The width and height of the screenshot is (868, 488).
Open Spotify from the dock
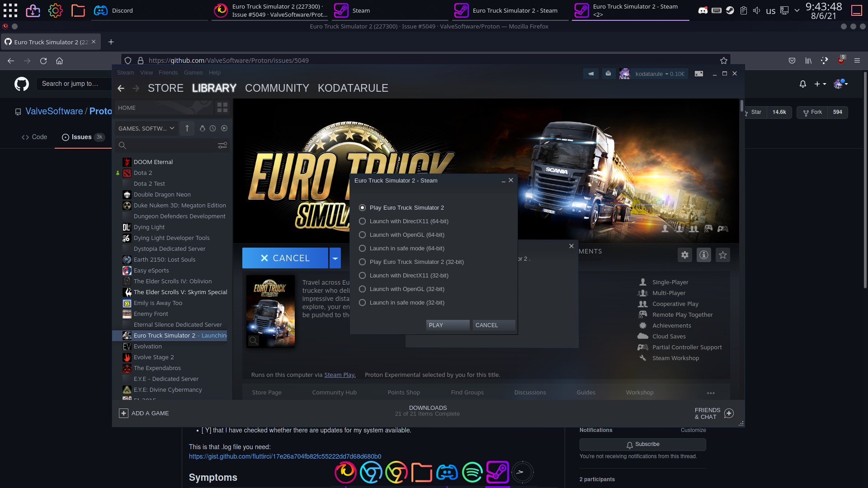click(472, 473)
